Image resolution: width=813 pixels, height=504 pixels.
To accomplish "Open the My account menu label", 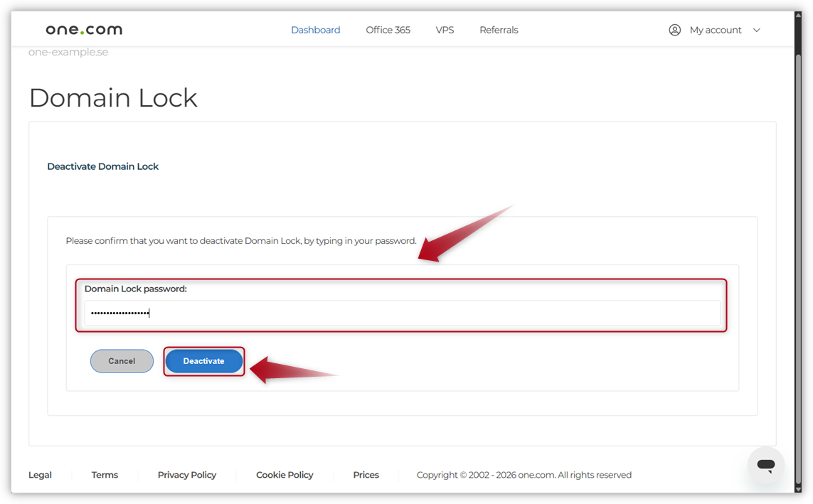I will coord(716,30).
